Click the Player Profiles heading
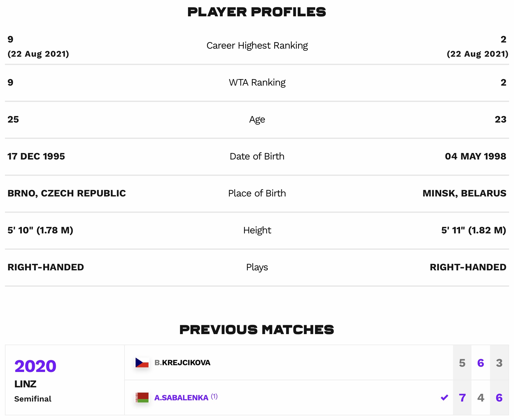 click(257, 12)
